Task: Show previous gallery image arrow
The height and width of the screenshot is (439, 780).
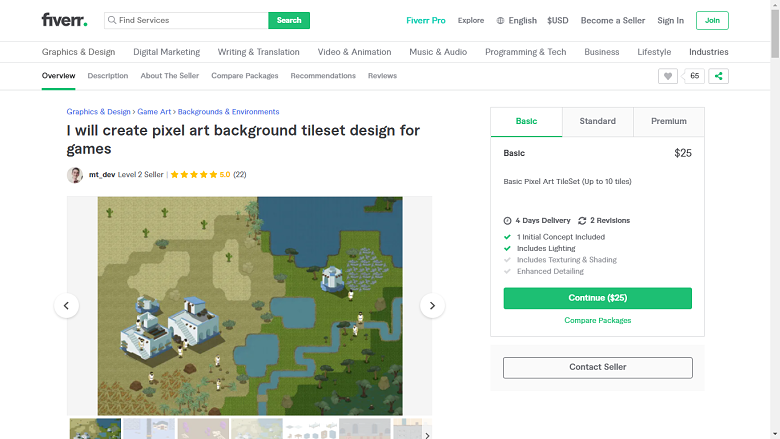Action: click(66, 306)
